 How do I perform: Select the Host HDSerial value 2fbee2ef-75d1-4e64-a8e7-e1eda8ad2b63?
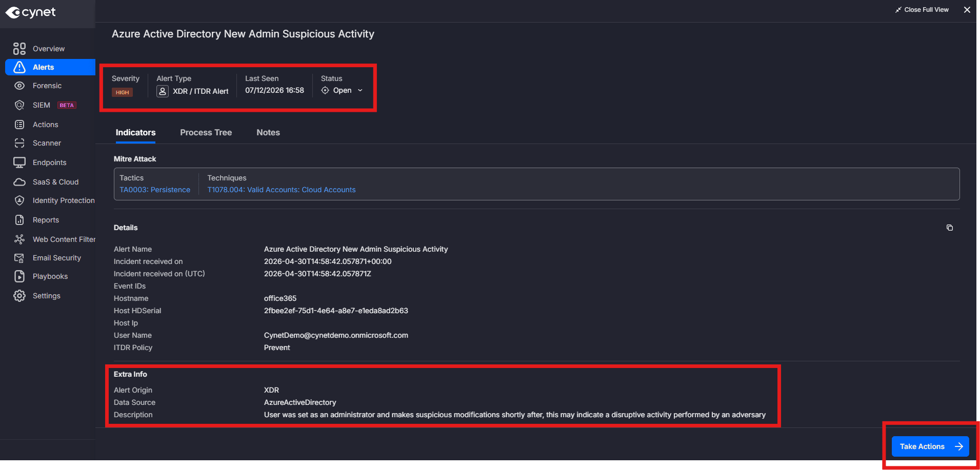click(336, 311)
